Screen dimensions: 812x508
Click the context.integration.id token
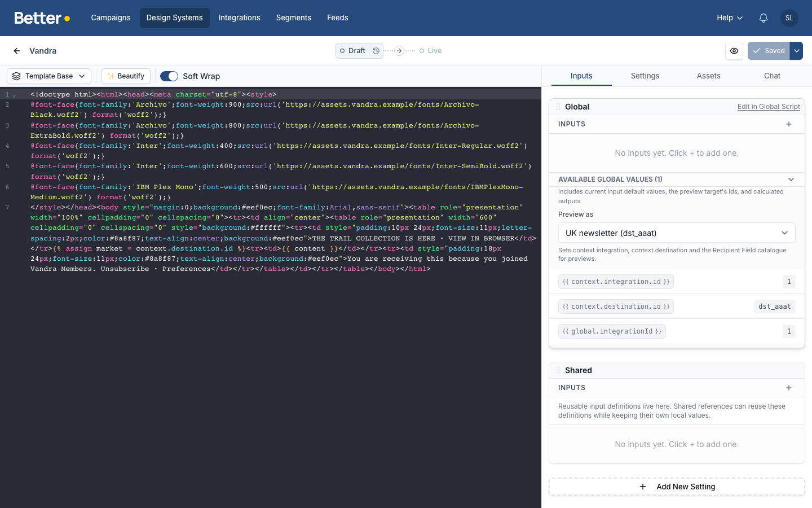coord(616,282)
